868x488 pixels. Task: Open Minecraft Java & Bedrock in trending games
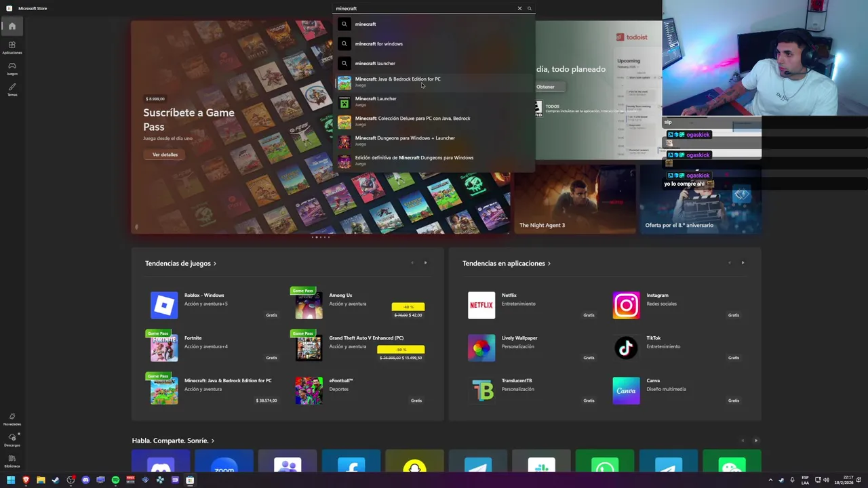pos(214,390)
